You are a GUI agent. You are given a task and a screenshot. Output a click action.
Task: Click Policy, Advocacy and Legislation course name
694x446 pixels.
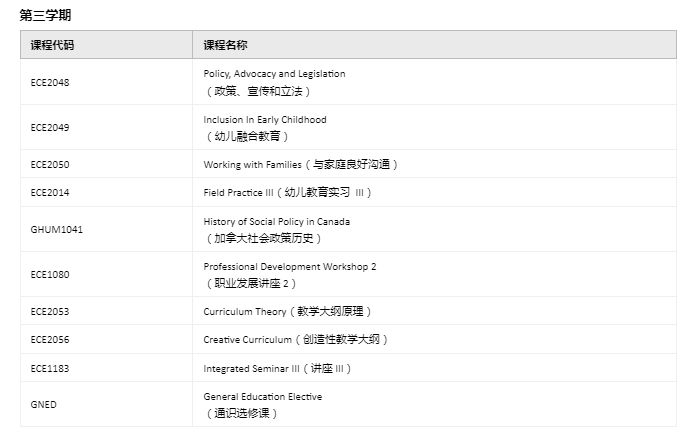tap(274, 74)
